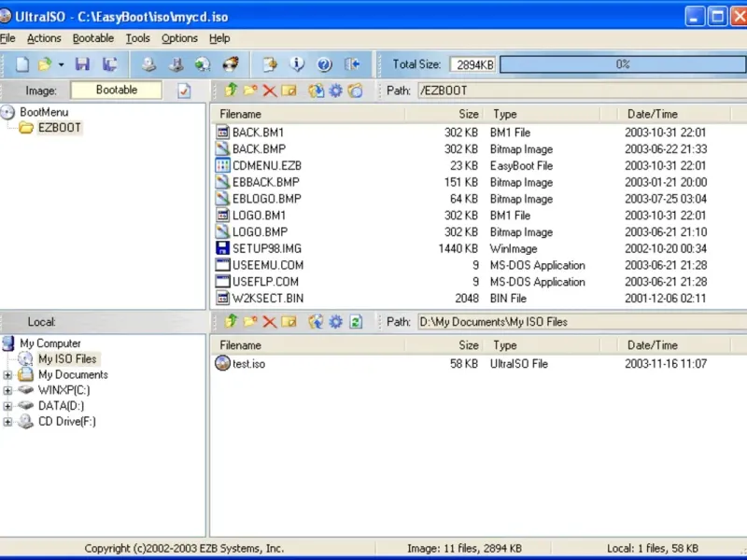Viewport: 747px width, 560px height.
Task: Open the dropdown arrow next to Open icon
Action: [62, 64]
